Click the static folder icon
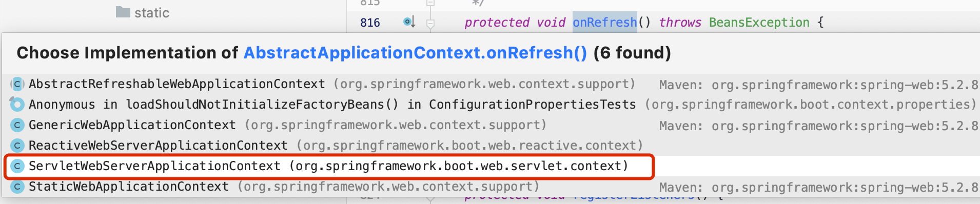 tap(123, 12)
